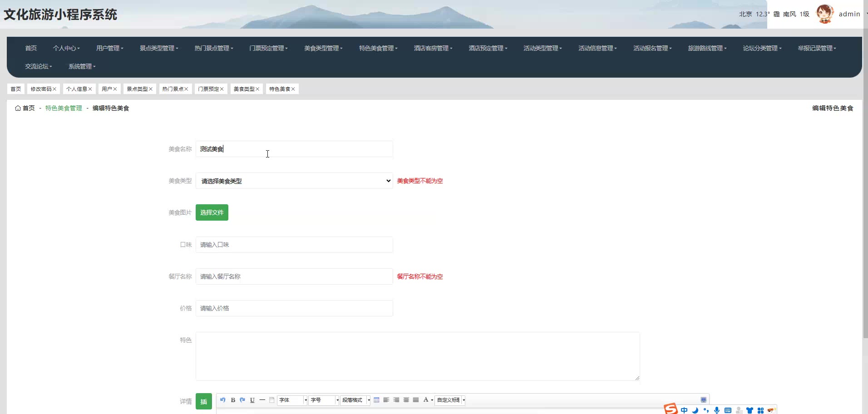This screenshot has width=868, height=414.
Task: Center-align text in the editor
Action: point(406,400)
